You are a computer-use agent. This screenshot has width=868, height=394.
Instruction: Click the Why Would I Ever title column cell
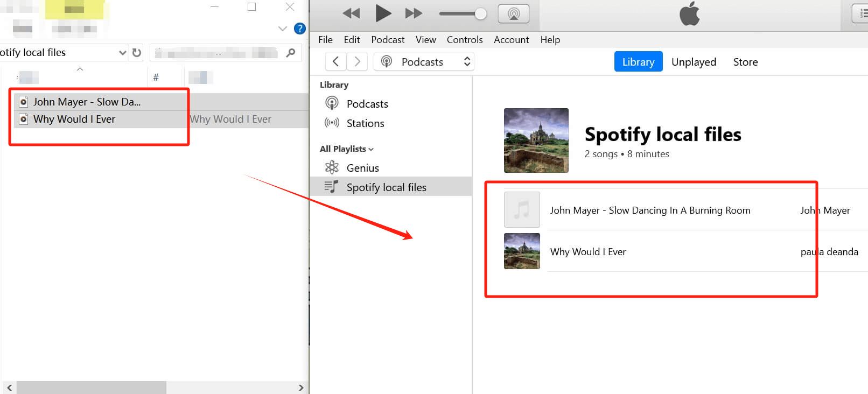click(x=230, y=119)
